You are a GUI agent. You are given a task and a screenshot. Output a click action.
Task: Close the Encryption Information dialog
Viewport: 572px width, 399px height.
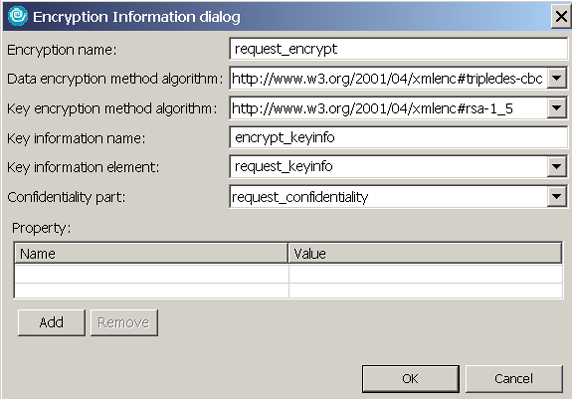561,16
